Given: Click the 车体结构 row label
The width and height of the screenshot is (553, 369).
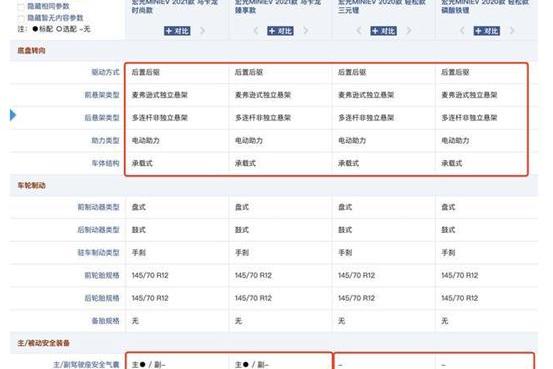Looking at the screenshot, I should 105,163.
